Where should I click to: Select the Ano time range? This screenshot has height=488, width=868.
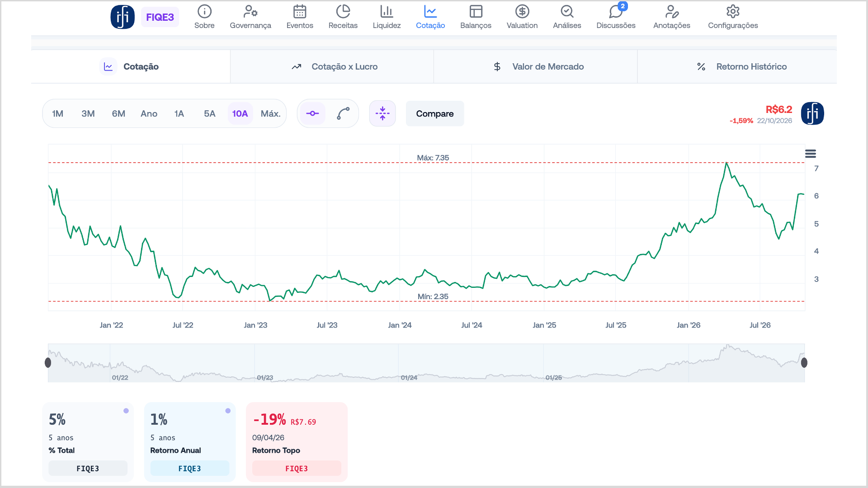click(149, 113)
